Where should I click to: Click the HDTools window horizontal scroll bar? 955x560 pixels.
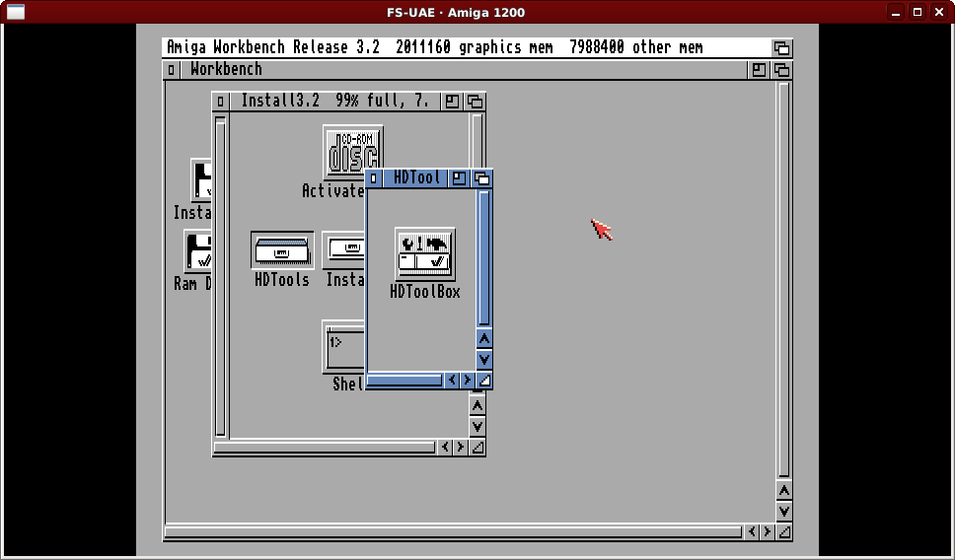tap(404, 381)
